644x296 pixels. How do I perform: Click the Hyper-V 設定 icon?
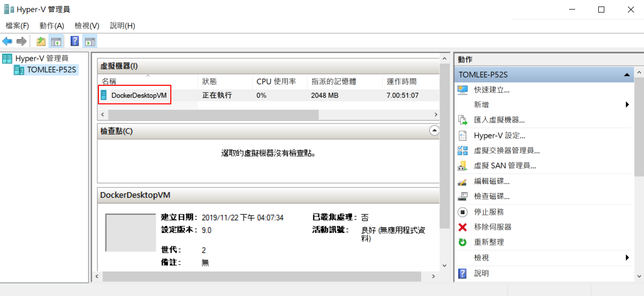pyautogui.click(x=463, y=135)
